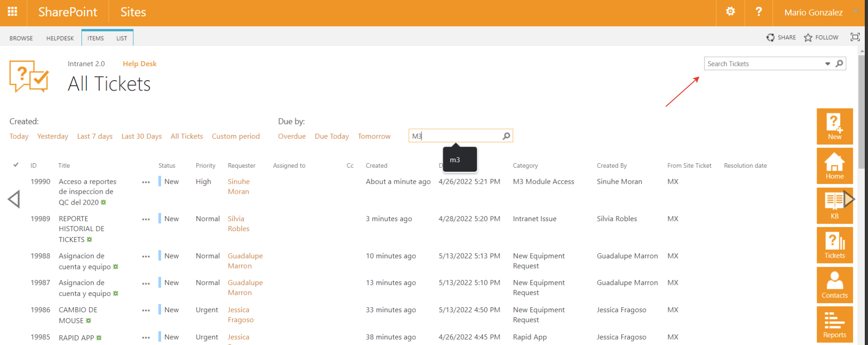
Task: Open the Tickets sidebar tile
Action: (x=834, y=245)
